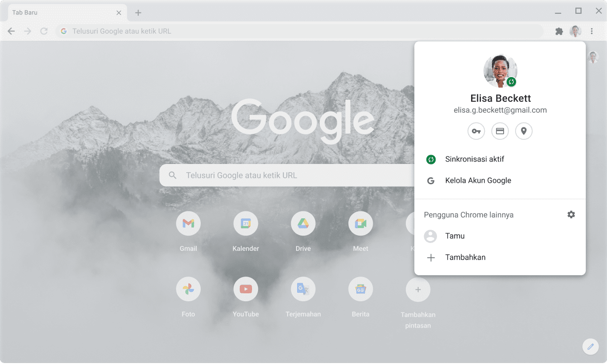
Task: Open payment methods card icon
Action: (500, 131)
